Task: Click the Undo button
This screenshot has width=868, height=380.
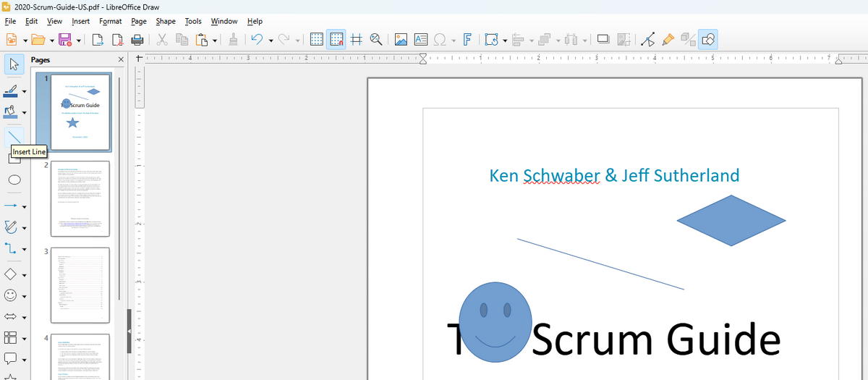Action: (256, 40)
